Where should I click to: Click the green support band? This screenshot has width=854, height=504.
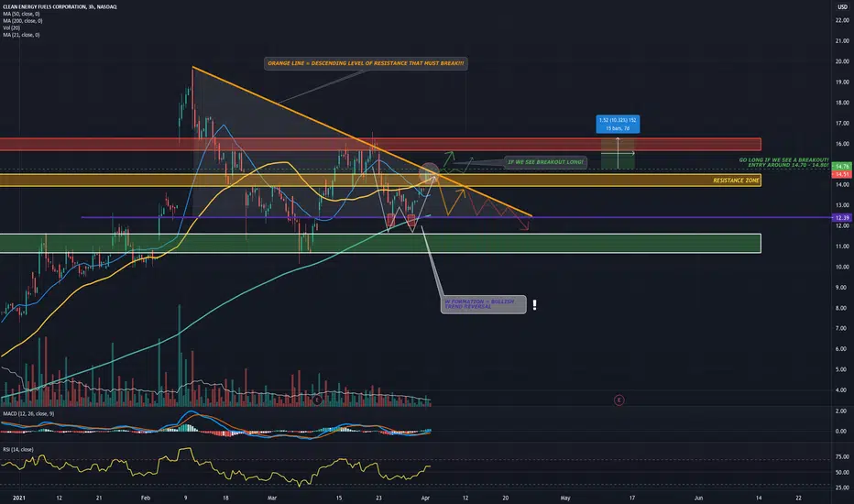pyautogui.click(x=380, y=243)
